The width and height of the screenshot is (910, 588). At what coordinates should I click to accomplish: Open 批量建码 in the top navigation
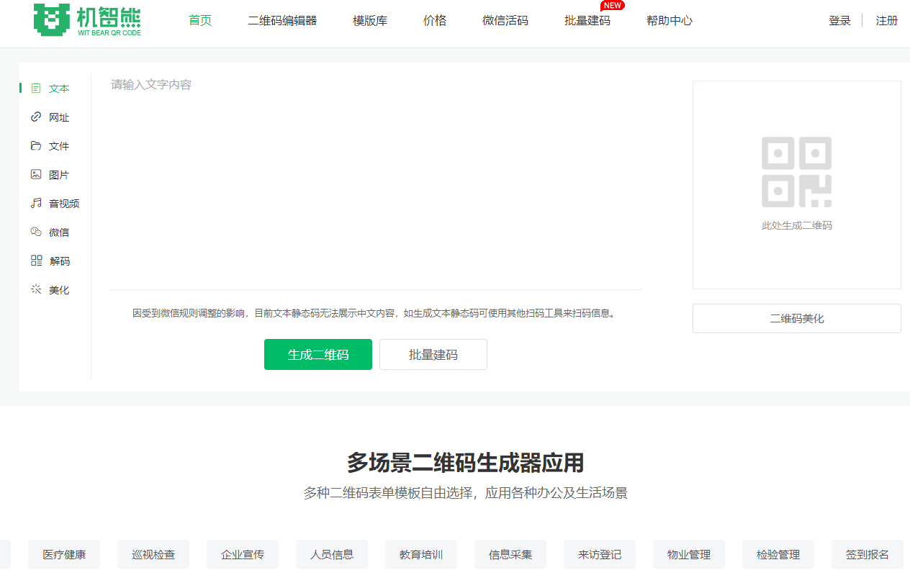pos(587,20)
